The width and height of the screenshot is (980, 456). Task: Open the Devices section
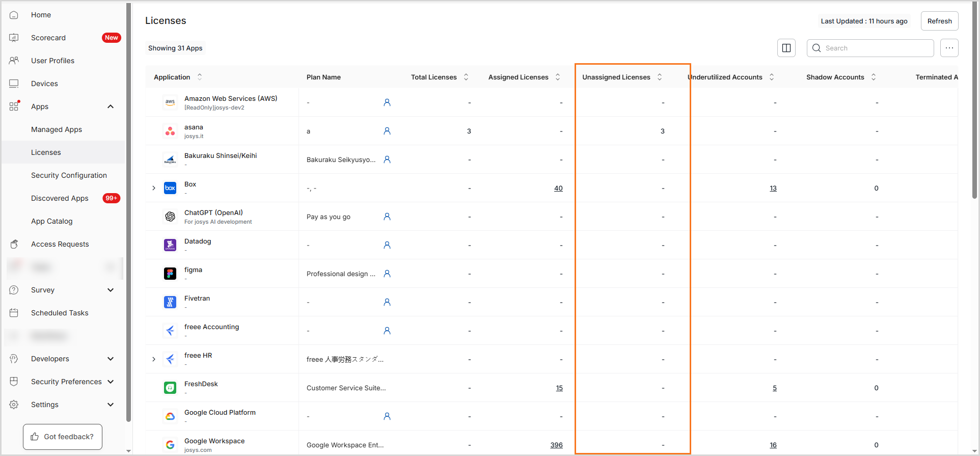(44, 84)
